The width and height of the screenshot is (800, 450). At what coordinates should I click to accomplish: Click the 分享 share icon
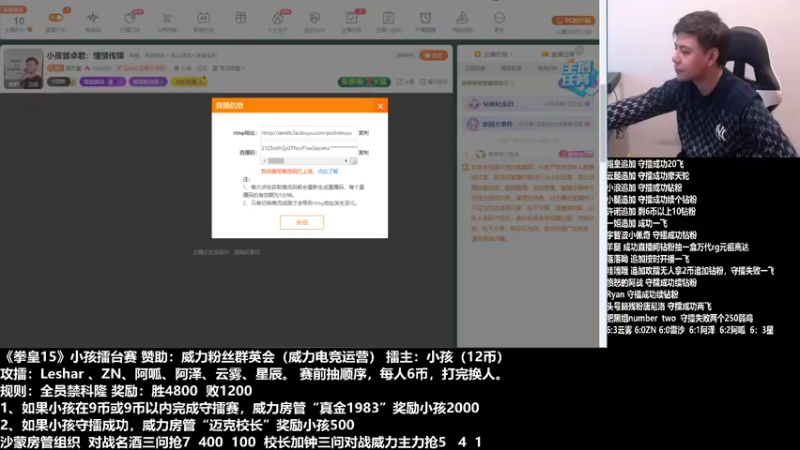pyautogui.click(x=406, y=82)
